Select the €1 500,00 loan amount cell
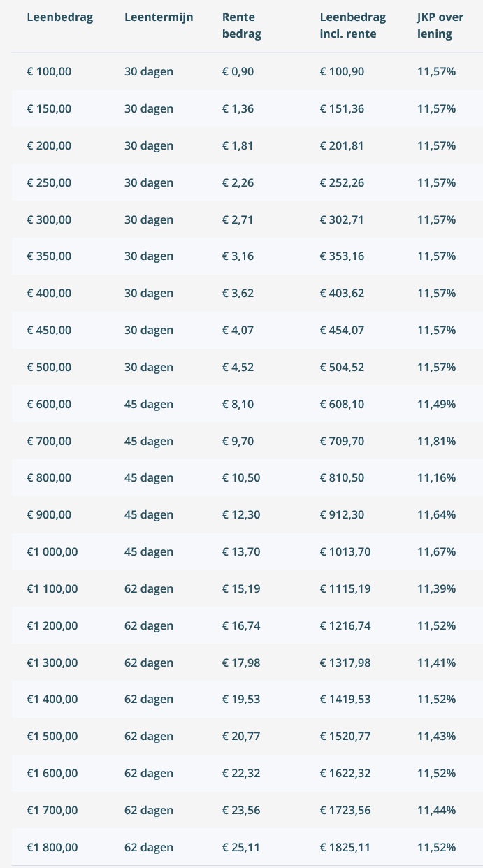Image resolution: width=483 pixels, height=868 pixels. tap(52, 737)
